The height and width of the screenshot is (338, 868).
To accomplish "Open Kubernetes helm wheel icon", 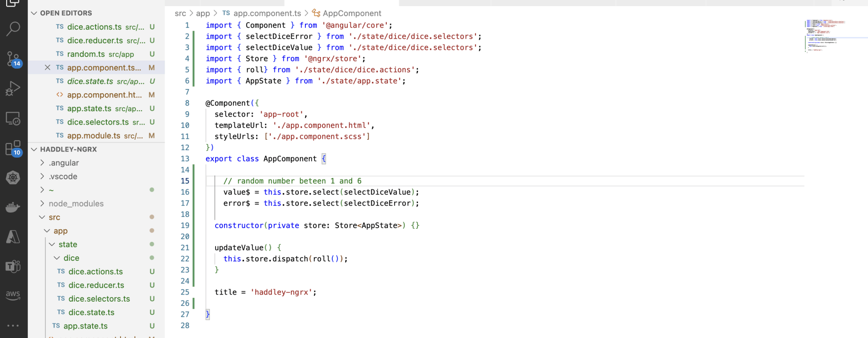I will click(13, 178).
